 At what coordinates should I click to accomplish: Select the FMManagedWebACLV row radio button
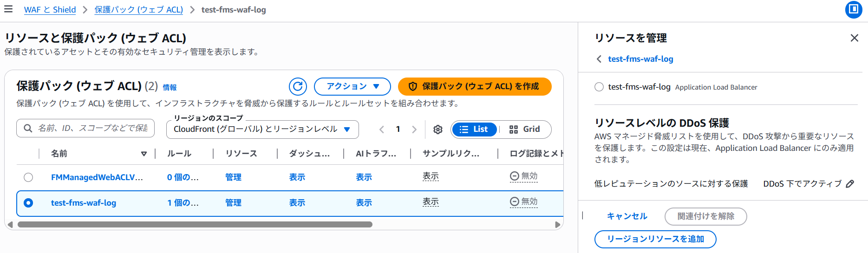tap(28, 177)
